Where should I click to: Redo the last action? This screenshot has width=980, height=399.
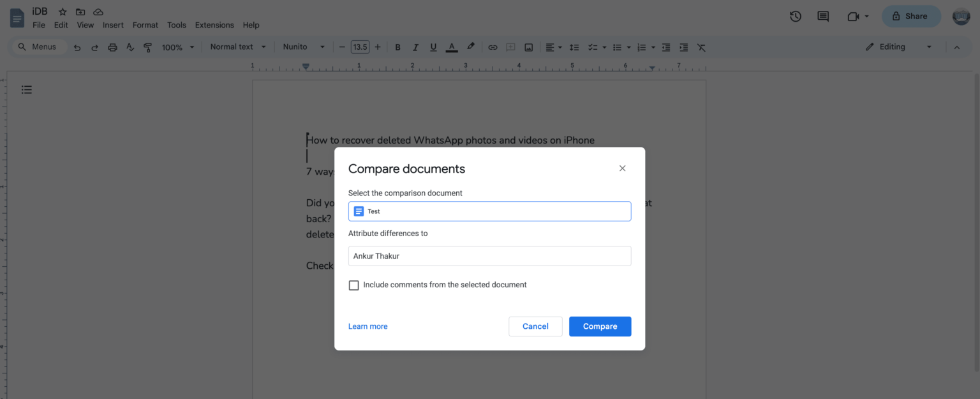pos(94,47)
